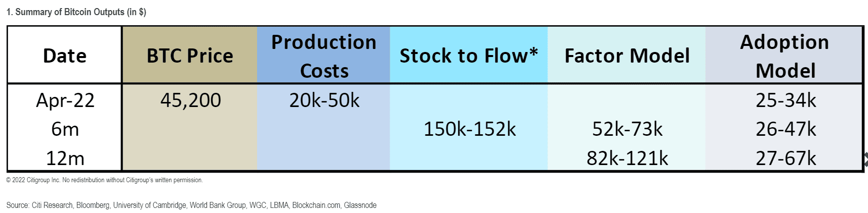This screenshot has height=213, width=868.
Task: Select the Adoption Model header cell
Action: (x=784, y=56)
